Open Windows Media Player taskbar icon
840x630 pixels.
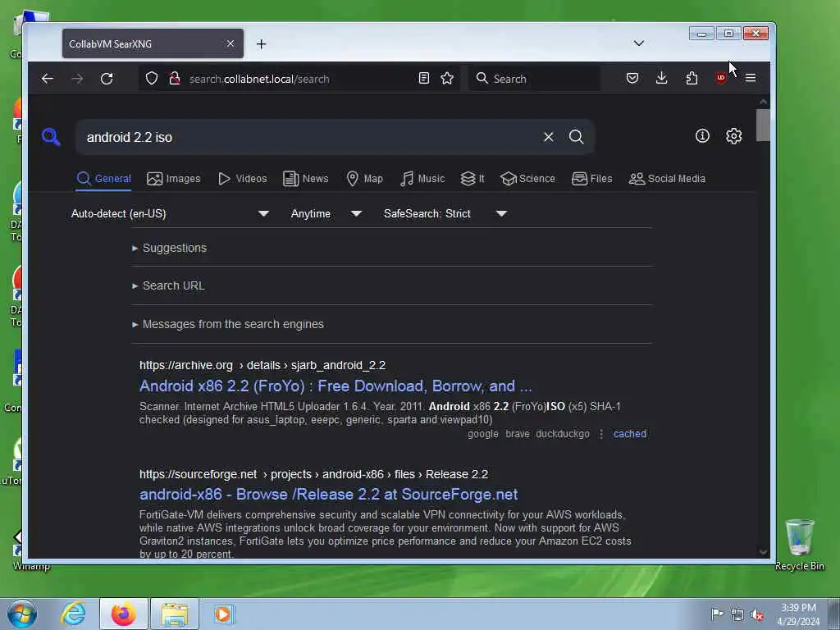223,614
